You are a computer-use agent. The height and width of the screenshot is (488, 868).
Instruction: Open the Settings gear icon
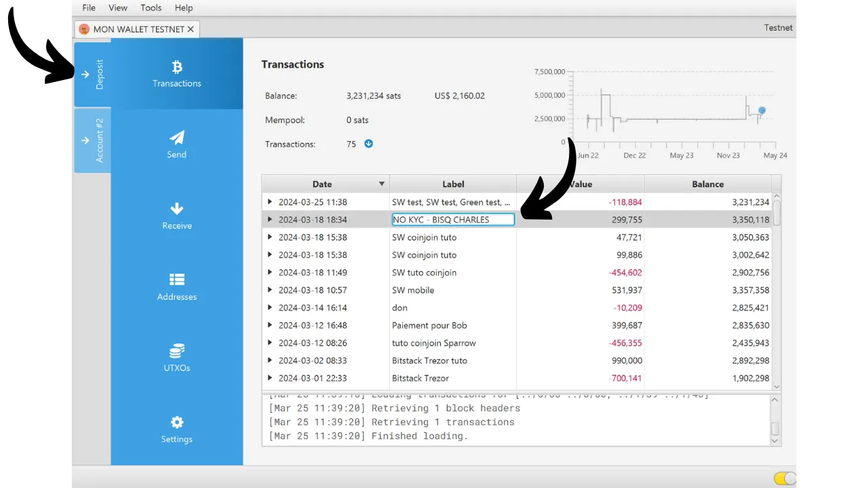[x=177, y=423]
